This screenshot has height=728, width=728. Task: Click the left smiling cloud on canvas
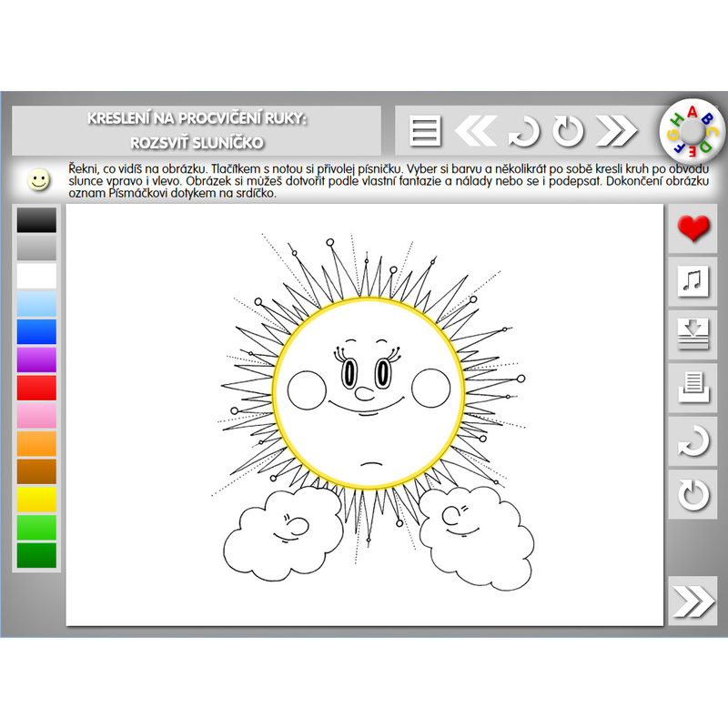(284, 532)
